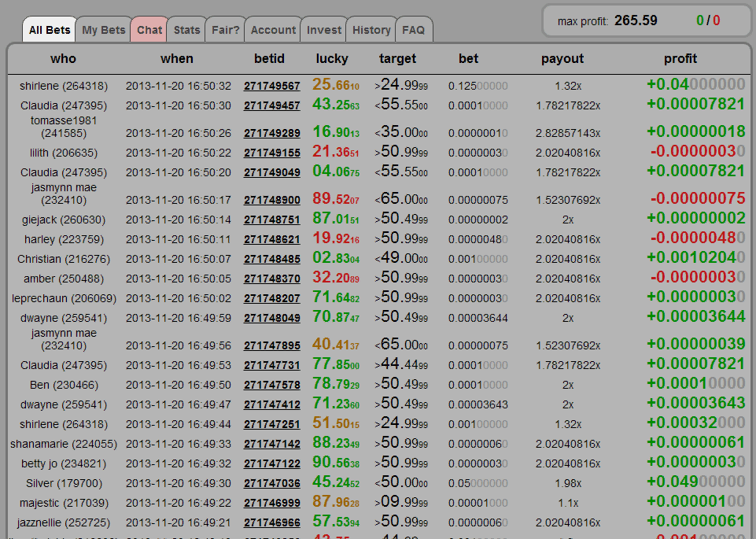Go to the Account tab
756x539 pixels.
[273, 30]
